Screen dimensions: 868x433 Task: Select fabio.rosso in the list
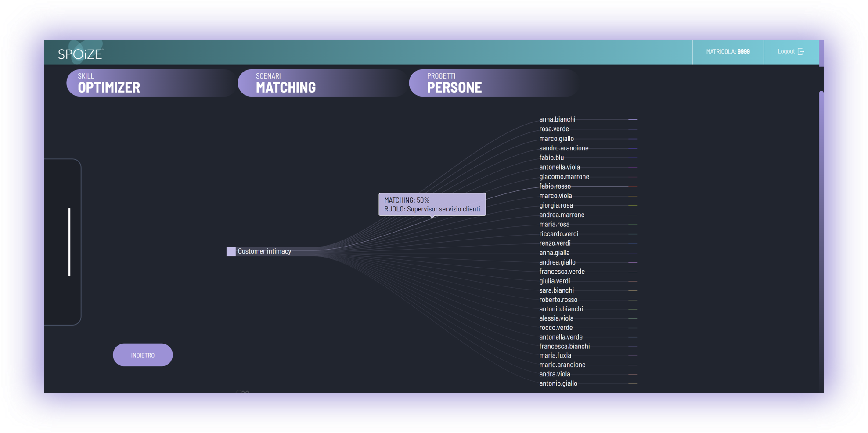pos(555,186)
